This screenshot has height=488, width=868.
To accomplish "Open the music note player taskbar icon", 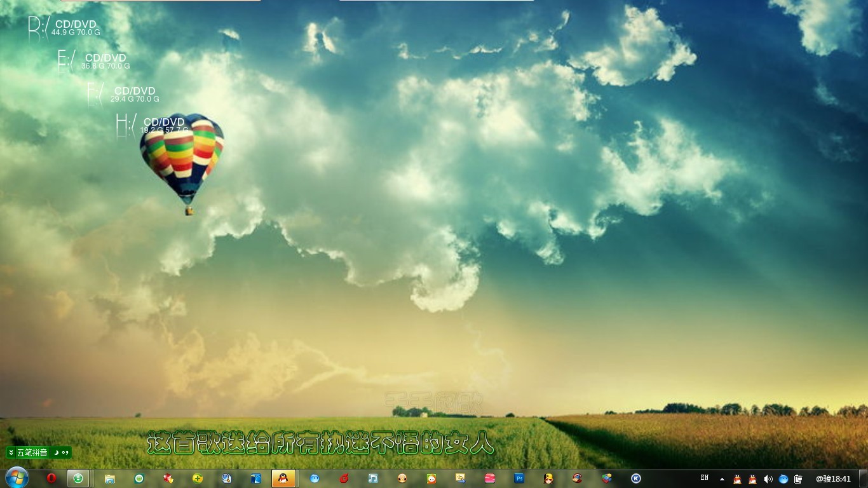I will [x=373, y=478].
